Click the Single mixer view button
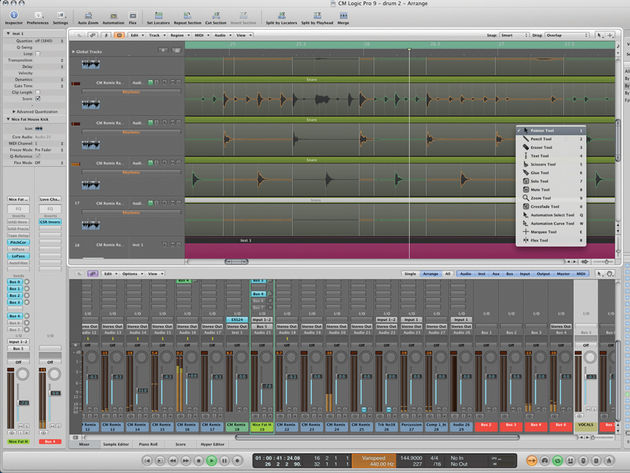Screen dimensions: 630x473 (x=410, y=274)
